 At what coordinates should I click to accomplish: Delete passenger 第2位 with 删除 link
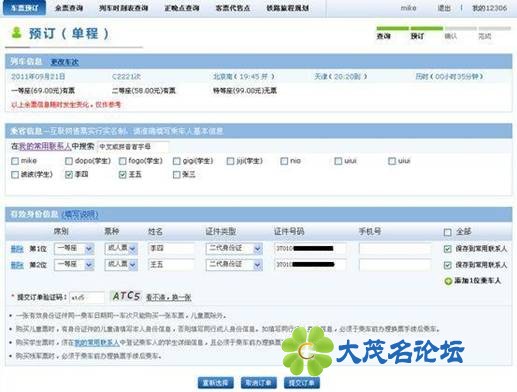(x=17, y=265)
